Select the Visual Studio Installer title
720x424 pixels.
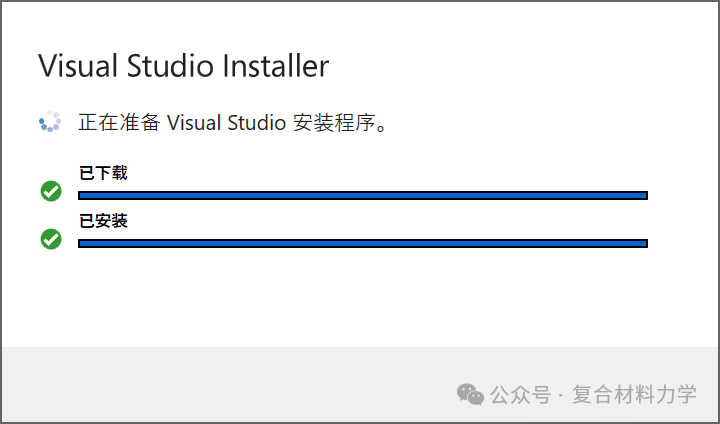point(184,66)
